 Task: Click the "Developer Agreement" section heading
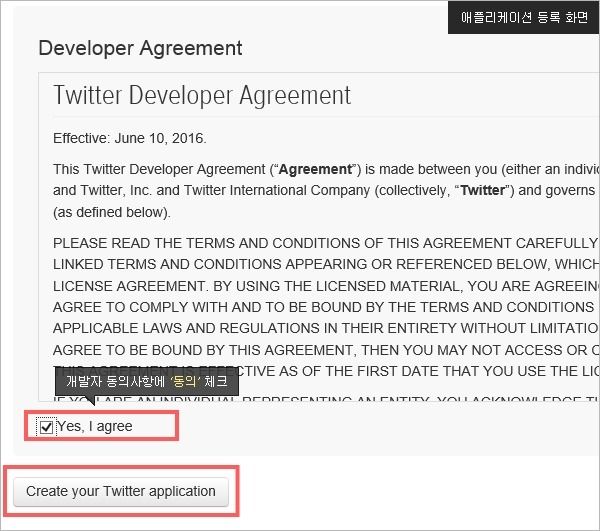(x=140, y=49)
